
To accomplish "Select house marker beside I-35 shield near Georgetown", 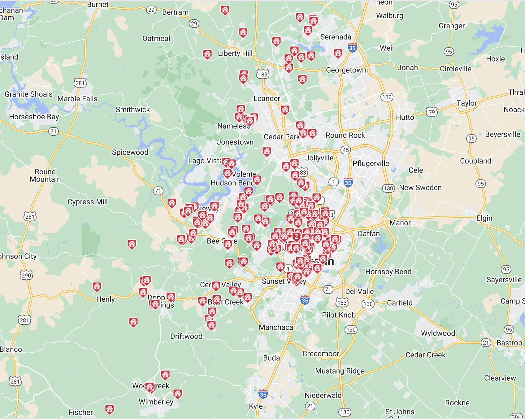I will [338, 54].
